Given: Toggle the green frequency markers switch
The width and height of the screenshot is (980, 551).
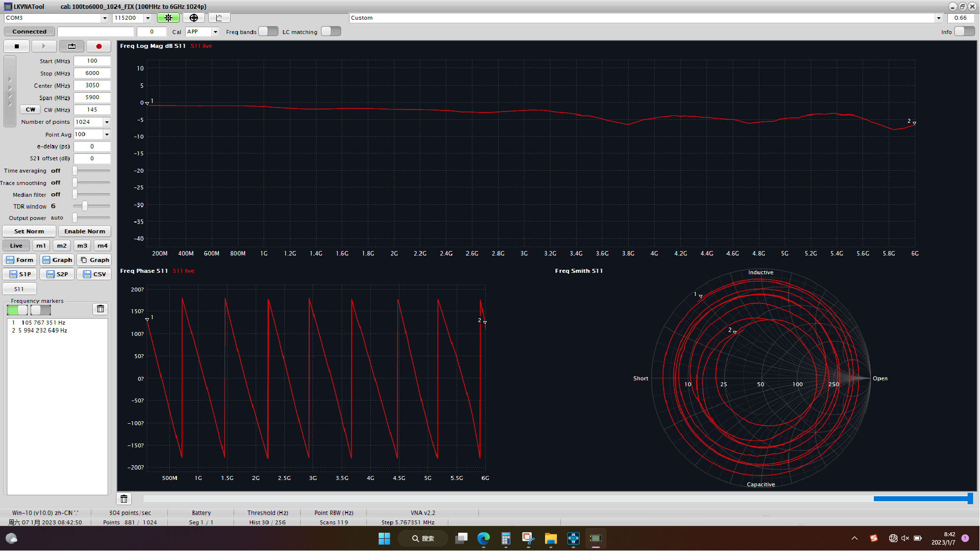Looking at the screenshot, I should [17, 310].
